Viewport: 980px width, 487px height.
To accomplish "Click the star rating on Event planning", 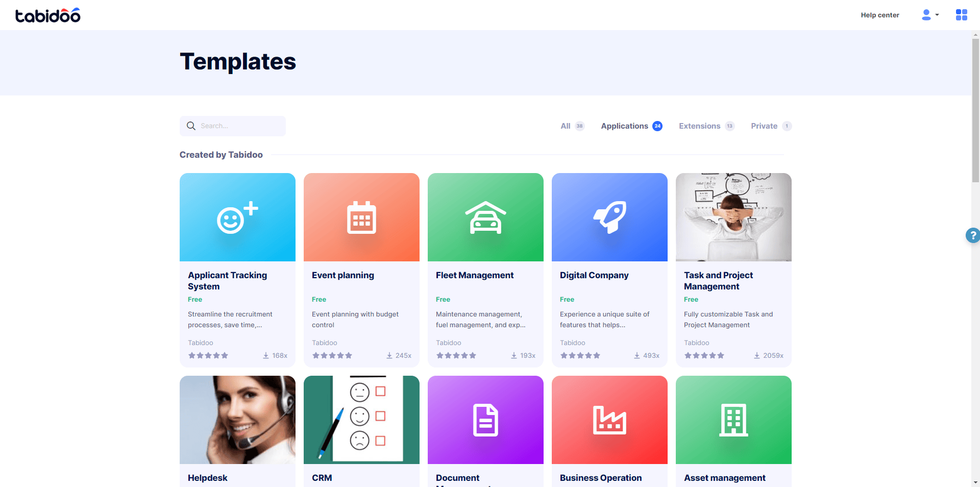I will coord(332,355).
